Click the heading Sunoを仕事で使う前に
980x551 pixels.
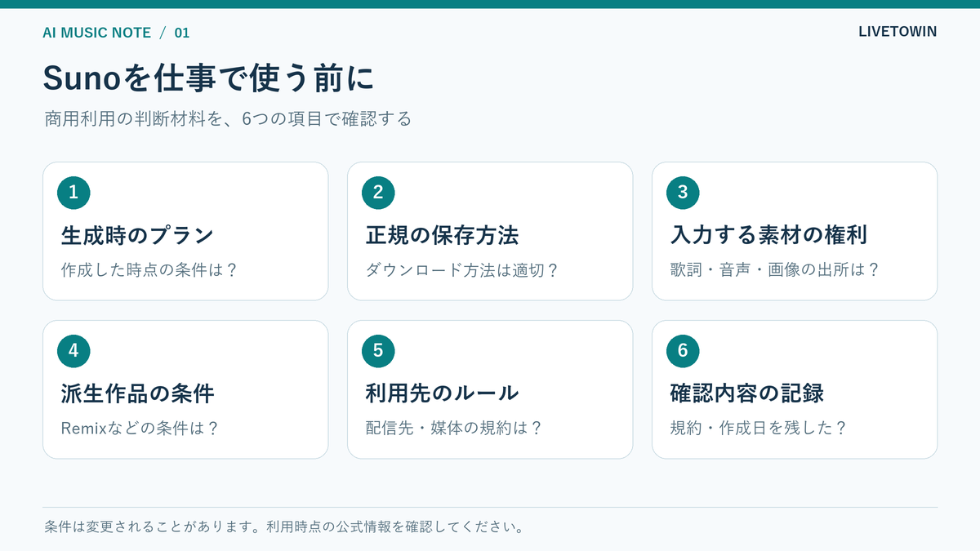(209, 78)
